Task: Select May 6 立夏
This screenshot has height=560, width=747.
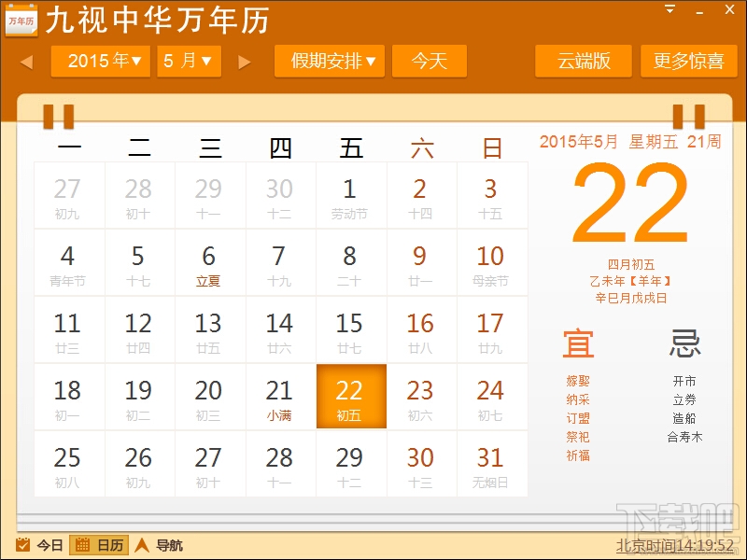Action: click(210, 263)
